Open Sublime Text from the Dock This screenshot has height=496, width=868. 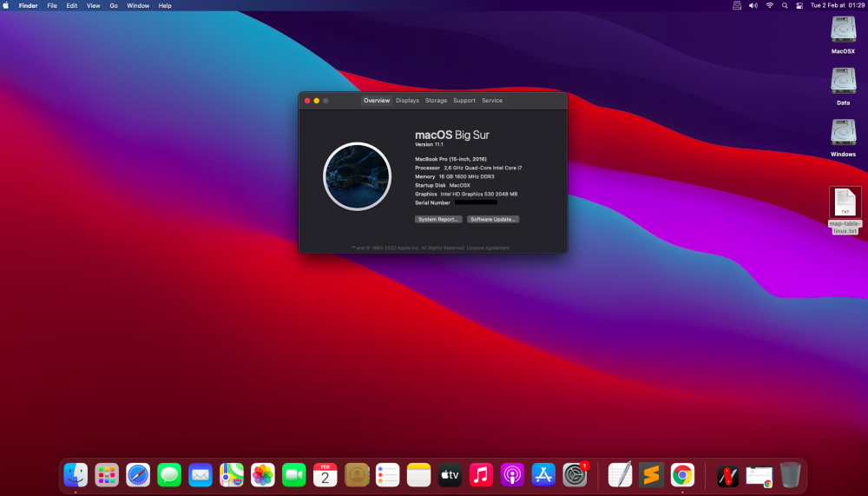point(651,475)
